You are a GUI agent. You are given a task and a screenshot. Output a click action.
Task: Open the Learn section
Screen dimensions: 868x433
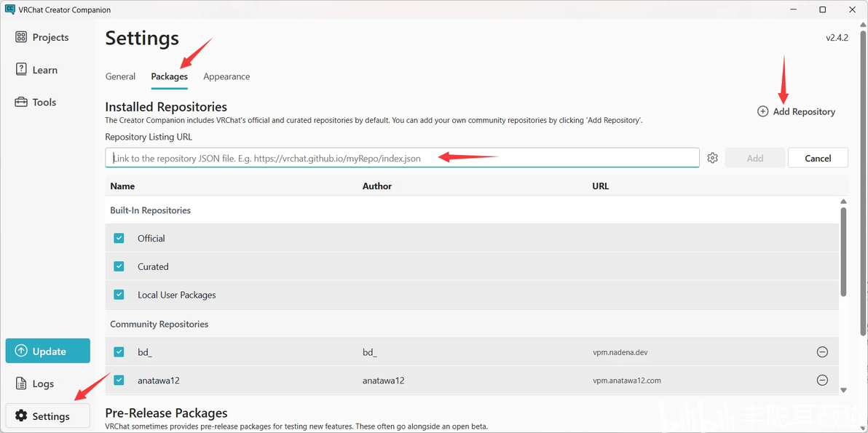[36, 70]
